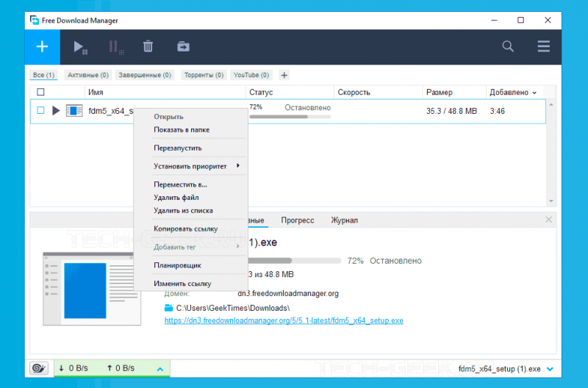Click the C:\Users\GeekTimes\Downloads\ path
The height and width of the screenshot is (388, 588).
click(233, 308)
